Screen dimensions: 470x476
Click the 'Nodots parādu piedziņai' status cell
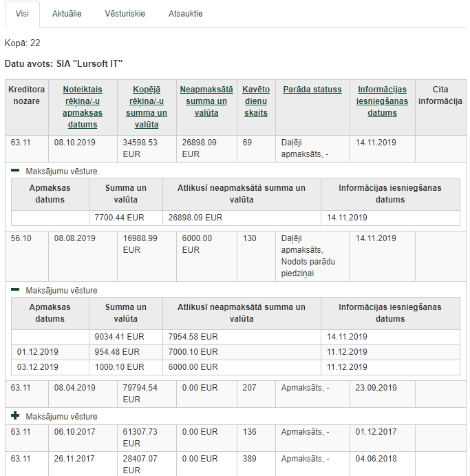tap(312, 262)
